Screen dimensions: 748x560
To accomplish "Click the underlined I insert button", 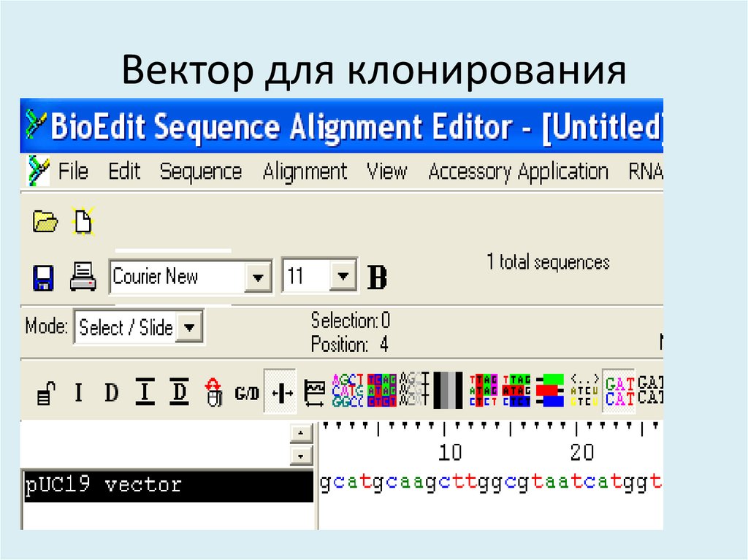I will click(x=146, y=392).
